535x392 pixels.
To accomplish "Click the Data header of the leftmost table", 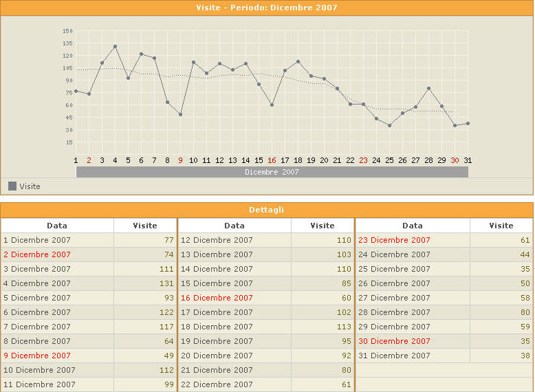I will click(x=57, y=226).
